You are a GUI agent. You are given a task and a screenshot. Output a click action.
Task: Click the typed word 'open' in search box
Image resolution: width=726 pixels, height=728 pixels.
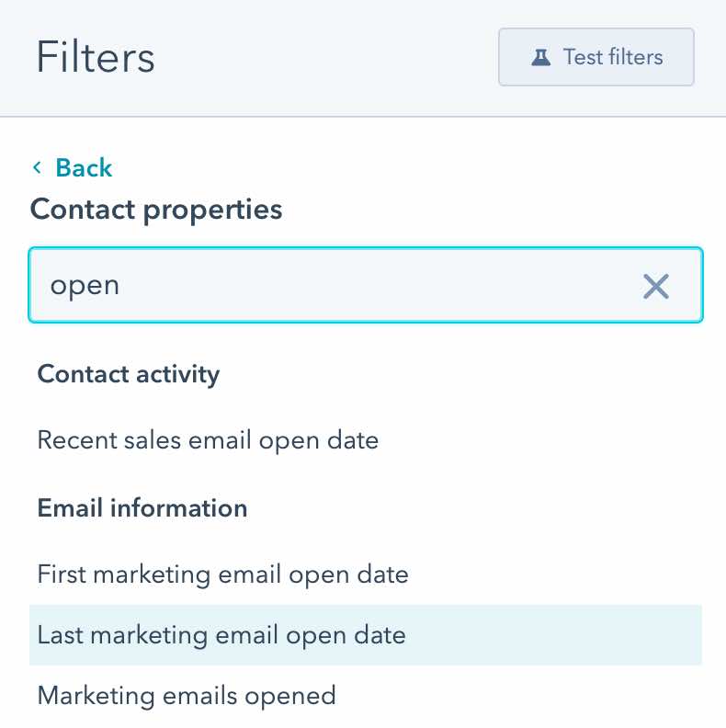point(85,286)
